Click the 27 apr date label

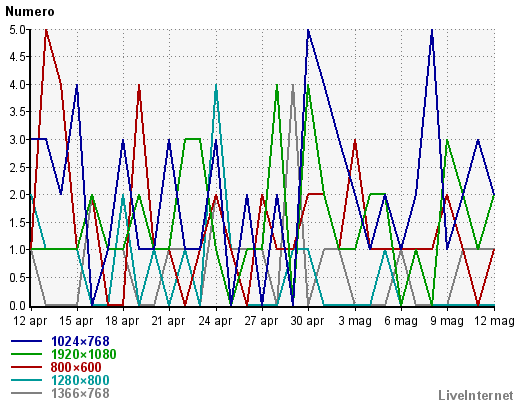(261, 321)
